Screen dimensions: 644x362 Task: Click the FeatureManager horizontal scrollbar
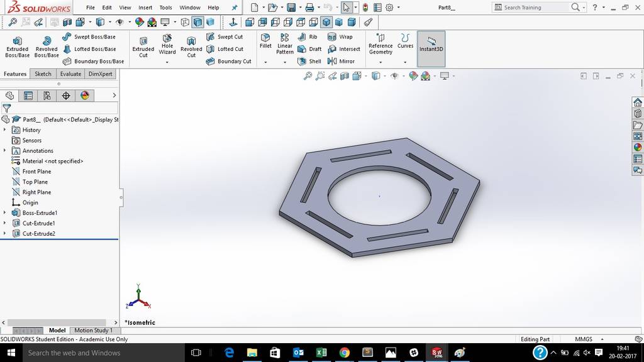pyautogui.click(x=57, y=322)
